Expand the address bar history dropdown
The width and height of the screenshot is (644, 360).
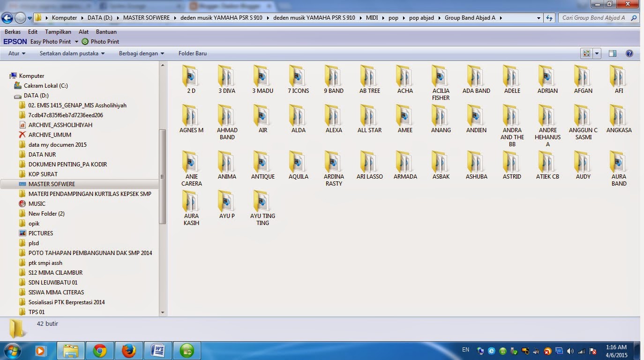click(x=539, y=18)
